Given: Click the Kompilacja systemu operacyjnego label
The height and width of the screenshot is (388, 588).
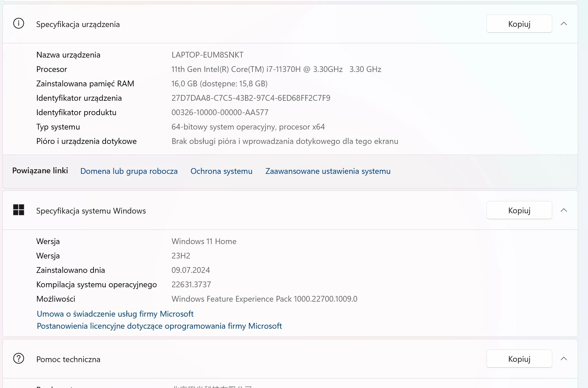Looking at the screenshot, I should [96, 284].
